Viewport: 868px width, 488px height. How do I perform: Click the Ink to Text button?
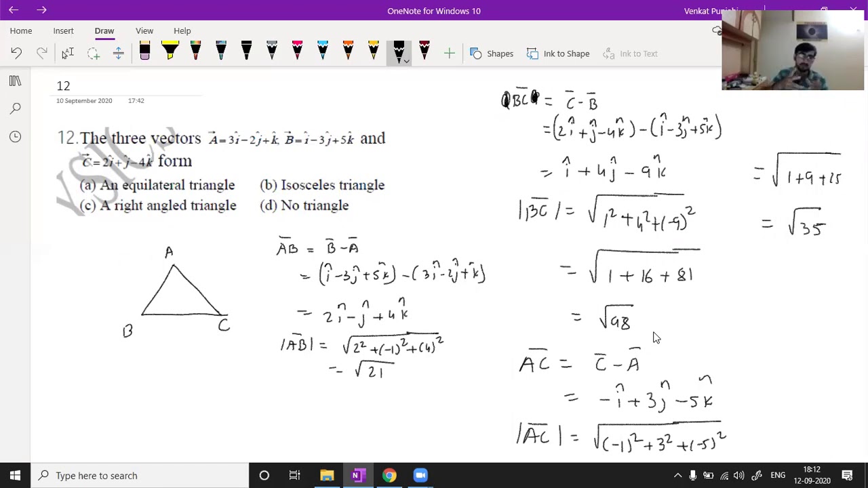point(630,54)
